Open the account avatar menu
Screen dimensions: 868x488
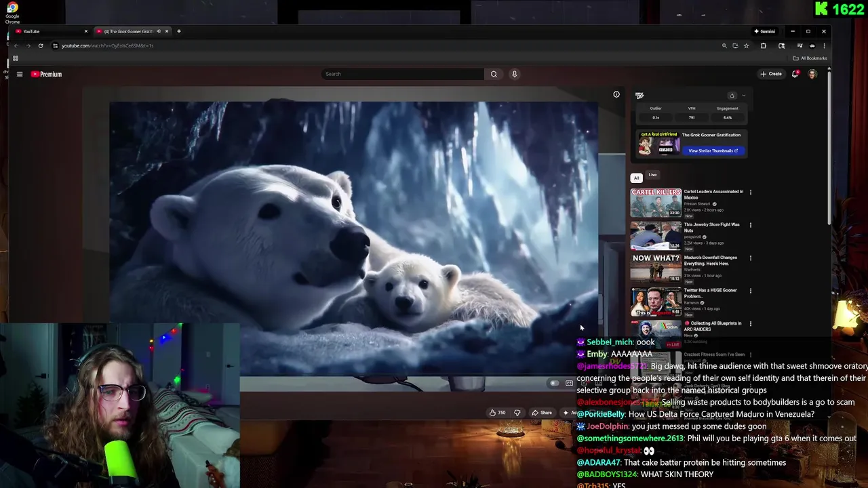pos(812,74)
